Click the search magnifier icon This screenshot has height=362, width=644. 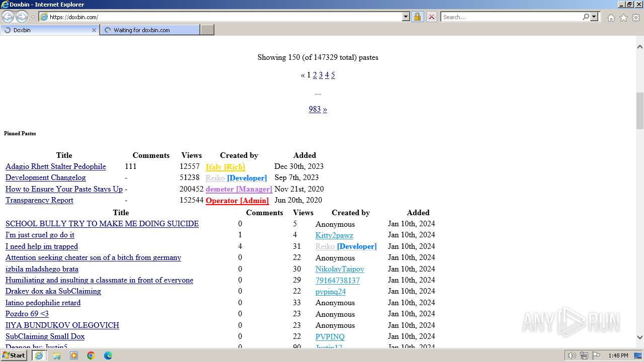(x=586, y=17)
